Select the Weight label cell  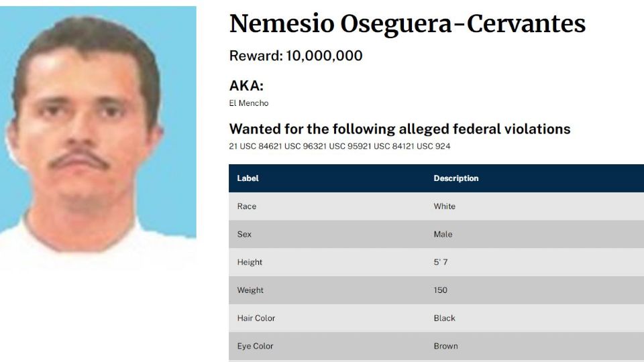pos(250,290)
